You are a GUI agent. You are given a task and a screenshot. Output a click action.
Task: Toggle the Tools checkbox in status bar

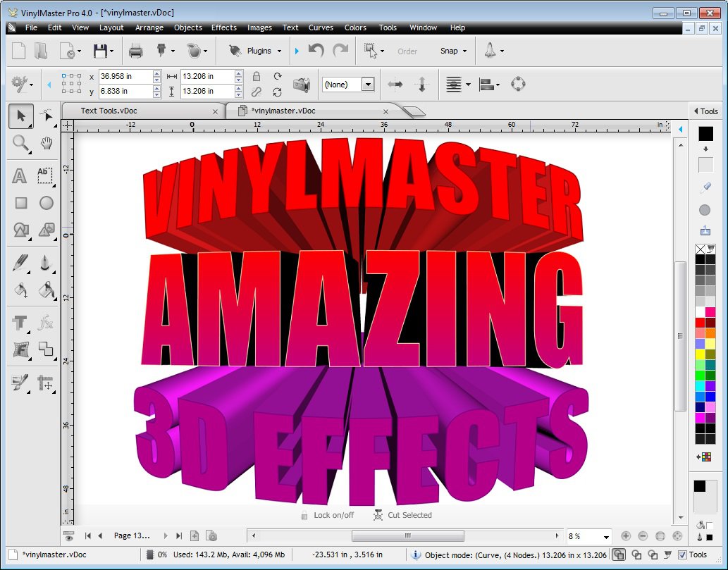click(682, 554)
